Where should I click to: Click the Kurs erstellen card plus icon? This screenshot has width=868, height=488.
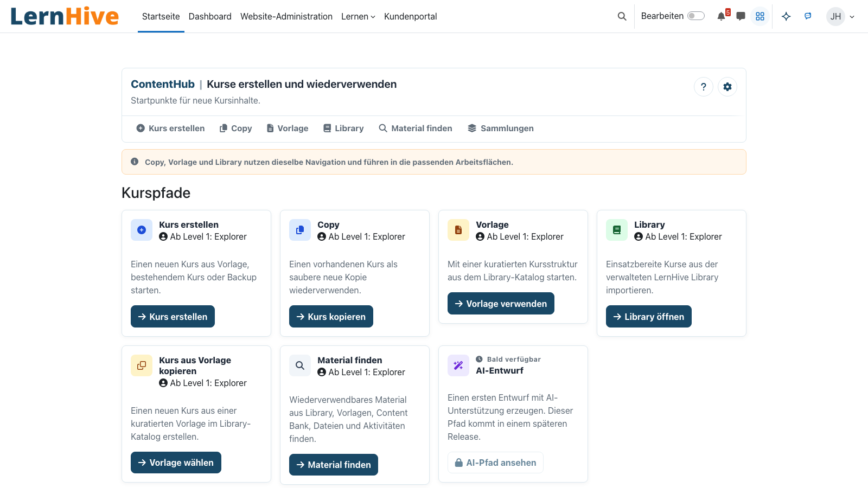(142, 230)
